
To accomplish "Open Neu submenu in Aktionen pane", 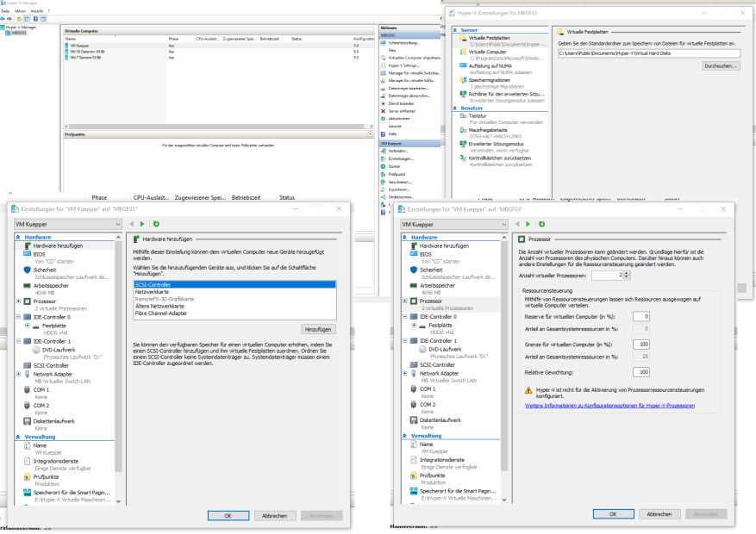I will click(x=392, y=50).
